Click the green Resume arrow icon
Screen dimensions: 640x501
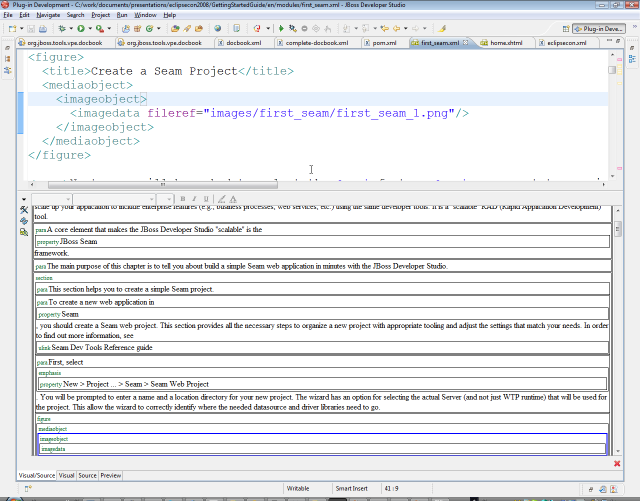pos(281,29)
